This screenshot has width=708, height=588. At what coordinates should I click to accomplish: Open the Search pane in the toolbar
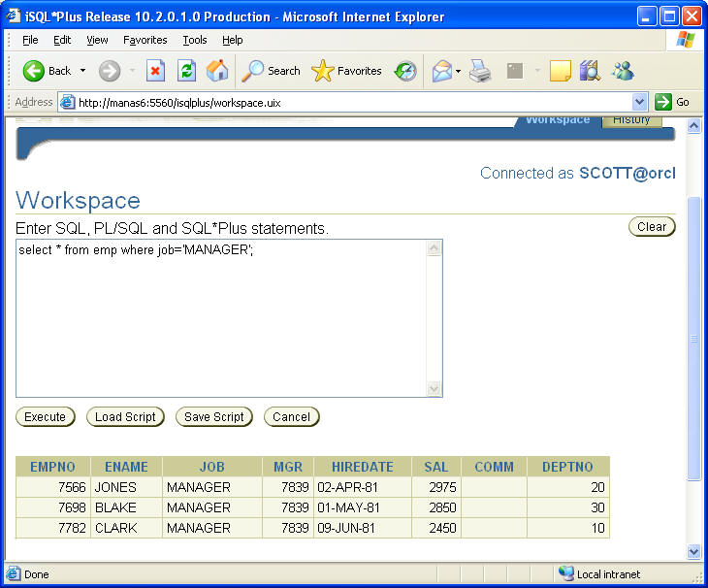(x=272, y=71)
